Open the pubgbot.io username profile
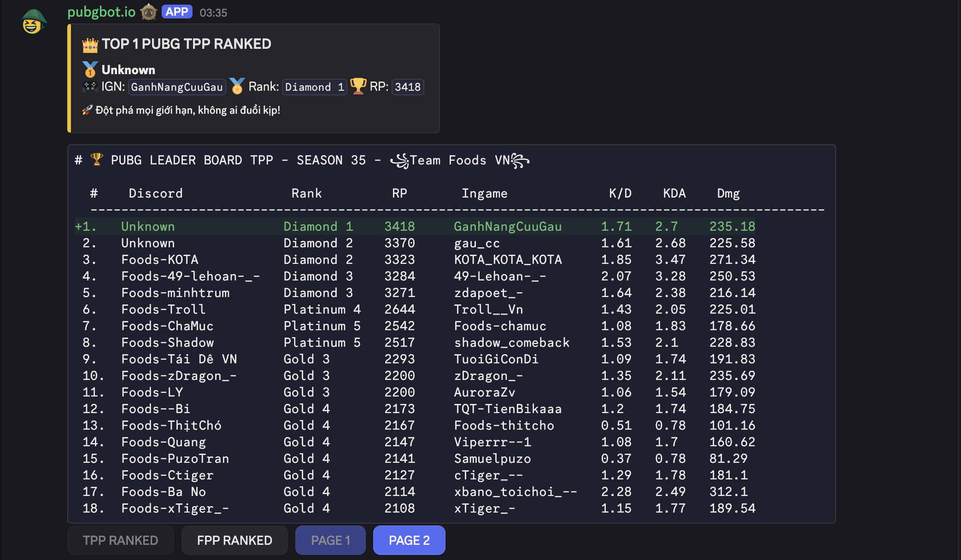This screenshot has height=560, width=961. (101, 12)
